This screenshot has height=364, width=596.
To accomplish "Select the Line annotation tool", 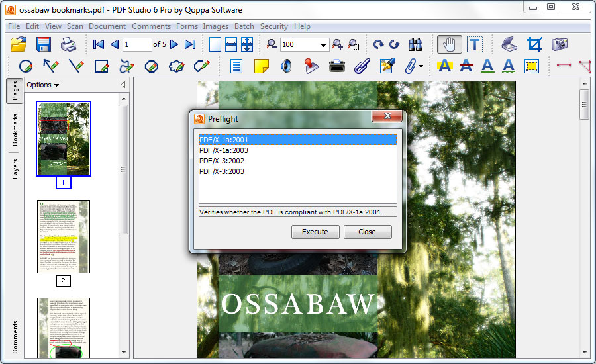I will click(76, 66).
